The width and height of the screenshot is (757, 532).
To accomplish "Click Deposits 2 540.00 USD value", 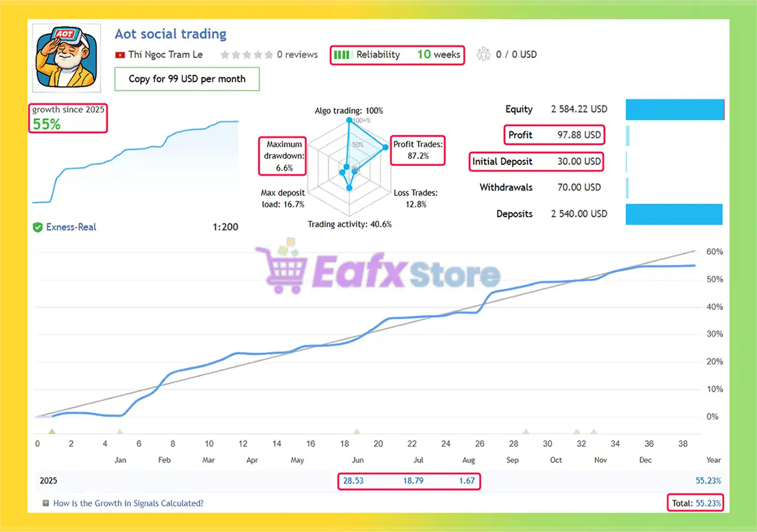I will tap(579, 214).
